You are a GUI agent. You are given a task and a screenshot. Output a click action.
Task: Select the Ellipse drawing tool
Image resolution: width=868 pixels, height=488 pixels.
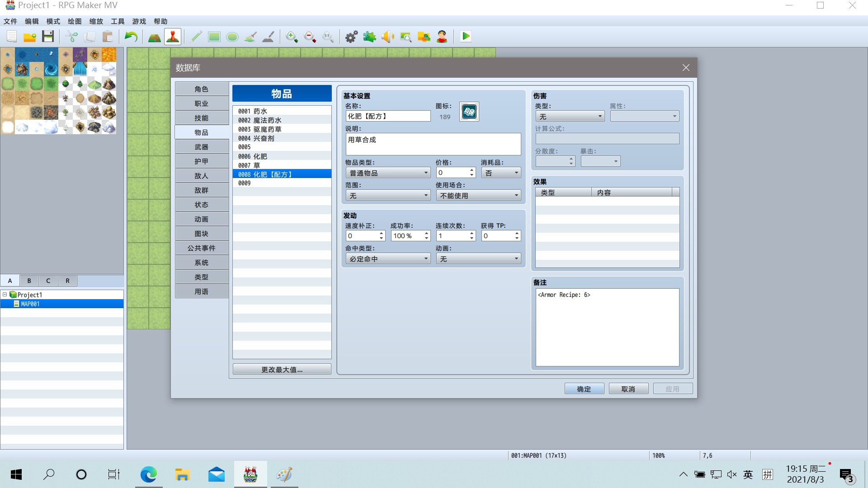(232, 37)
